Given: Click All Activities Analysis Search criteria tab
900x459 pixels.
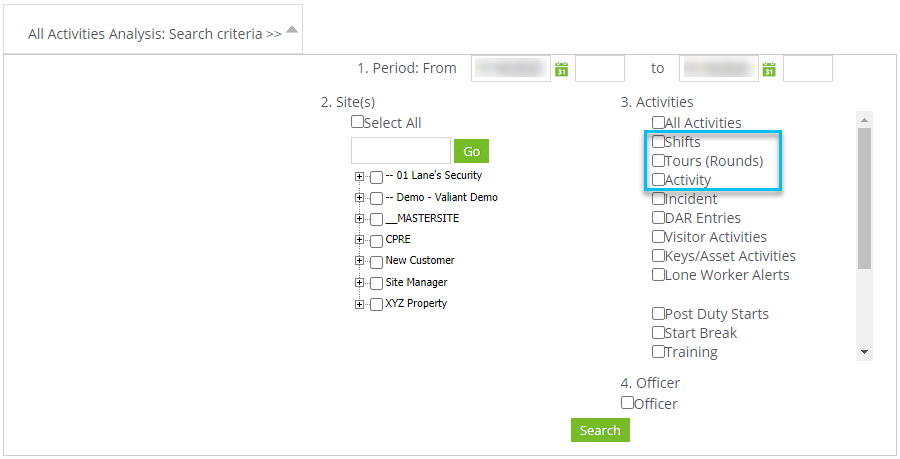Looking at the screenshot, I should [x=154, y=33].
